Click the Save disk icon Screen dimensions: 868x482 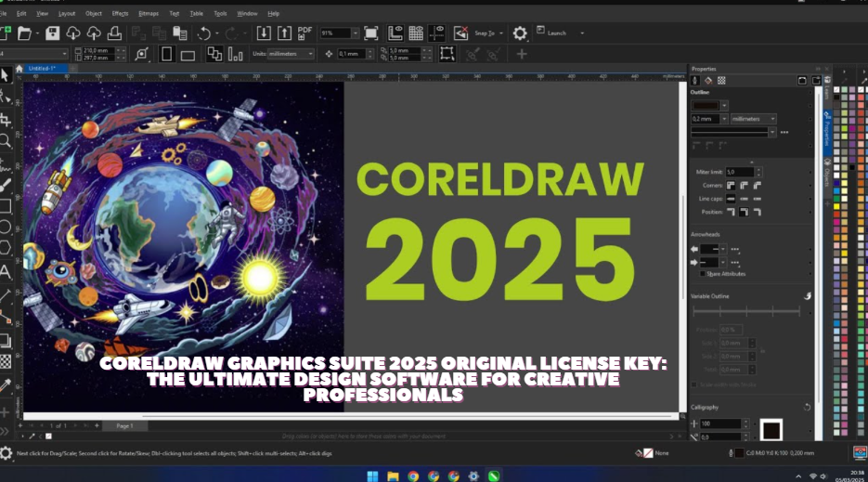(x=53, y=33)
